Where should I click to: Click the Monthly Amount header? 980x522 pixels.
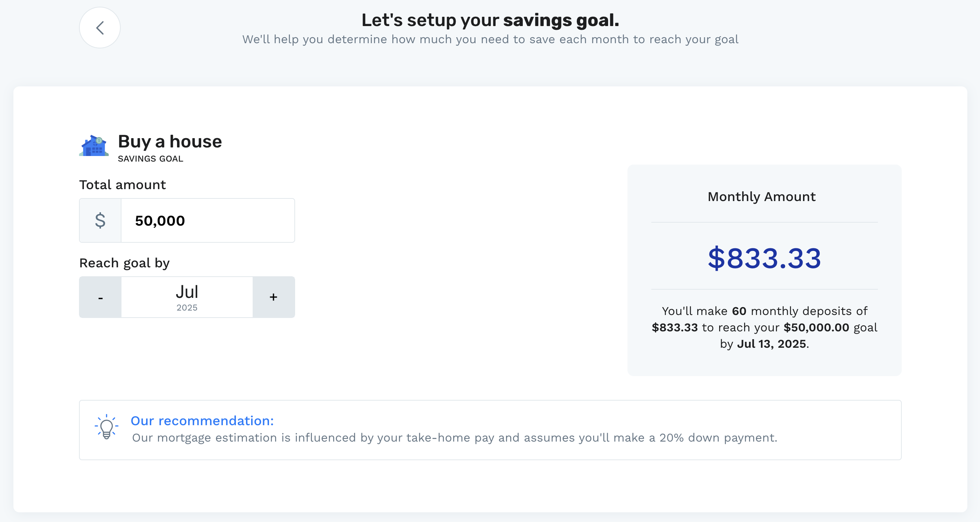pos(762,197)
